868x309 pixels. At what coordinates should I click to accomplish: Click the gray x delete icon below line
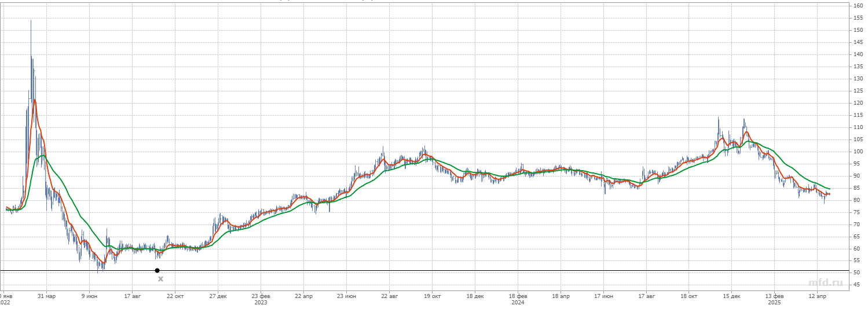pyautogui.click(x=161, y=279)
